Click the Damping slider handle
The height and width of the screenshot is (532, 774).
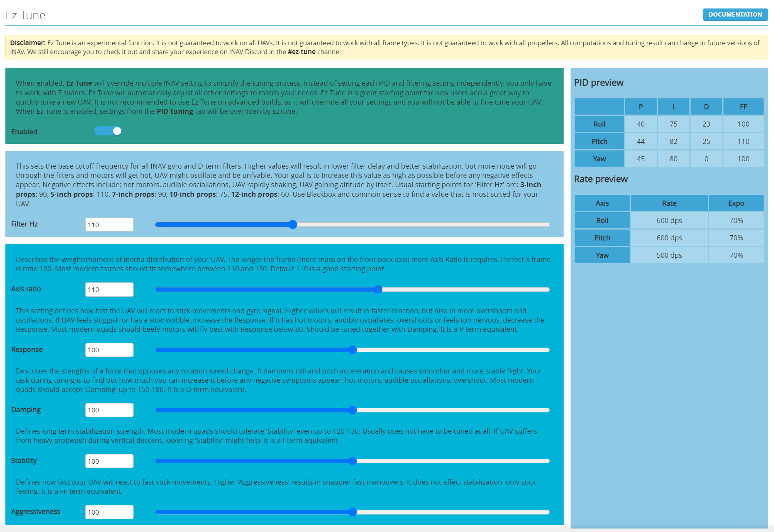tap(352, 410)
